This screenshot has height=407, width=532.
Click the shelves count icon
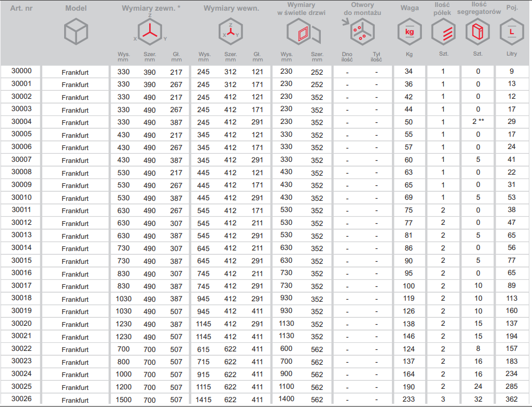click(443, 33)
